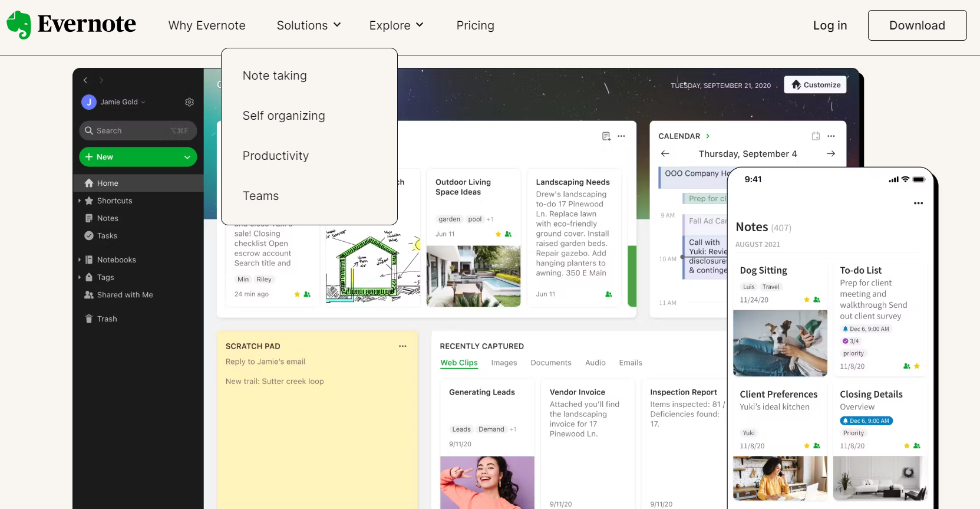Expand the Solutions dropdown menu

pos(309,25)
